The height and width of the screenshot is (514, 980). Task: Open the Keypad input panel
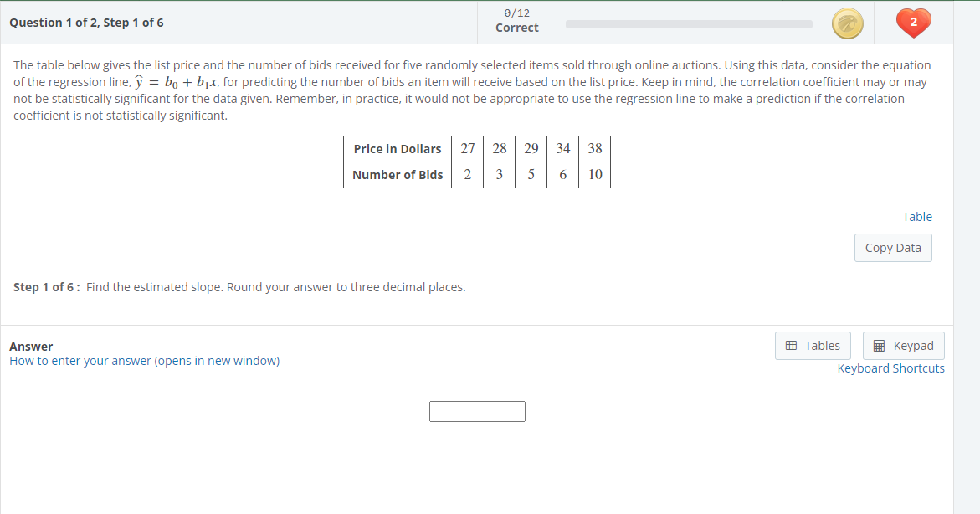coord(903,345)
